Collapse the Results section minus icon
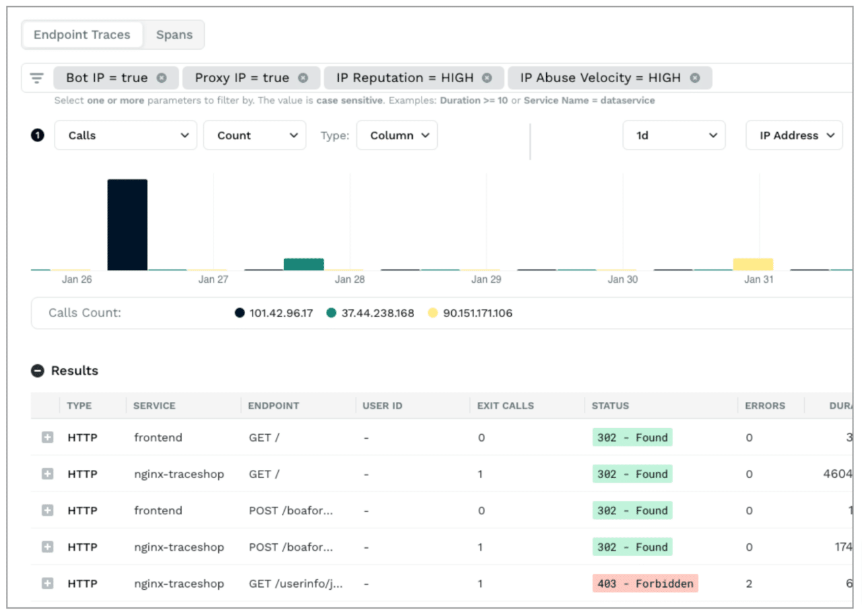The image size is (862, 616). pyautogui.click(x=38, y=371)
